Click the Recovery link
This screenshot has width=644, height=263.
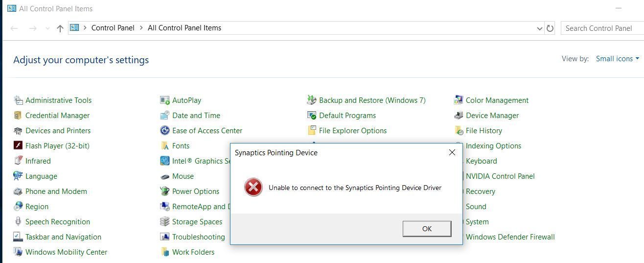(480, 191)
